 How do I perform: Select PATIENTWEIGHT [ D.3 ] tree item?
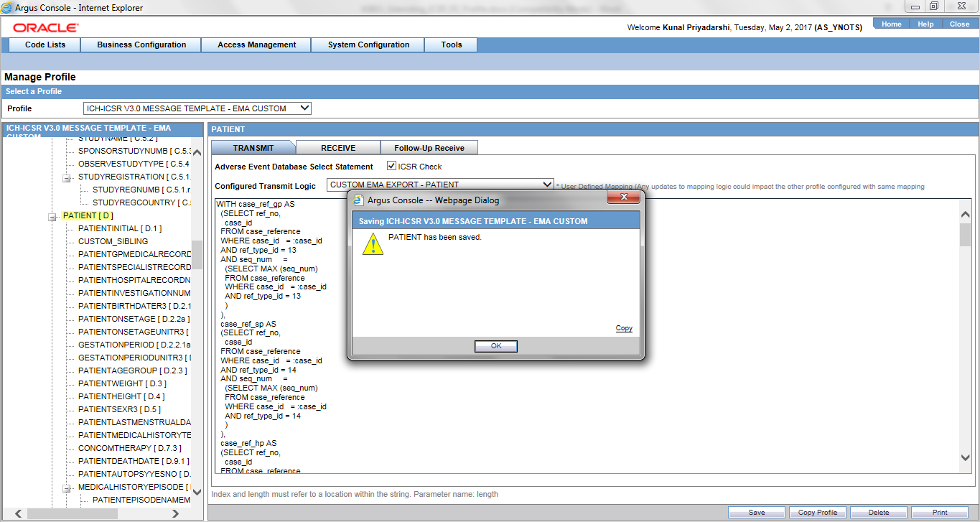pyautogui.click(x=122, y=383)
